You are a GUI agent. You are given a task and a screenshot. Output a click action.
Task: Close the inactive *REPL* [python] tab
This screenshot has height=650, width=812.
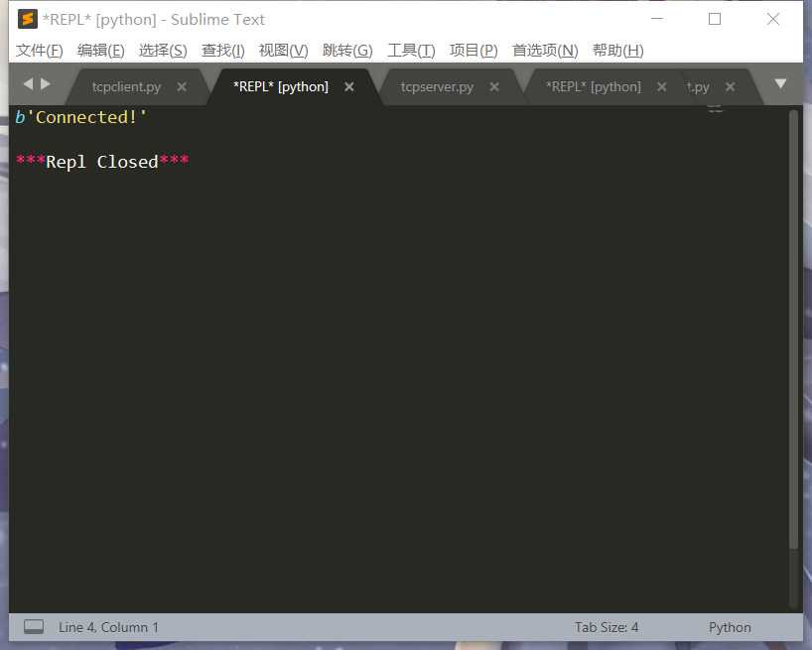[x=662, y=87]
